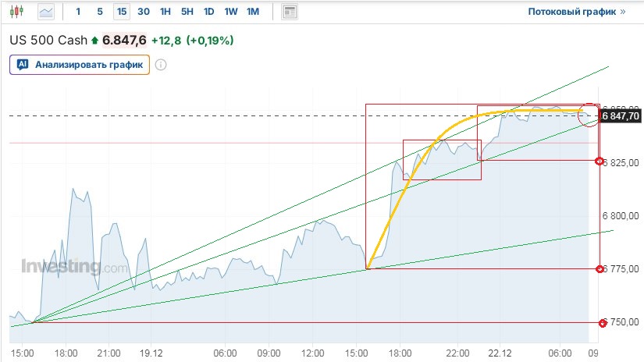Click the red marker at the 6 825,00 level

point(600,161)
